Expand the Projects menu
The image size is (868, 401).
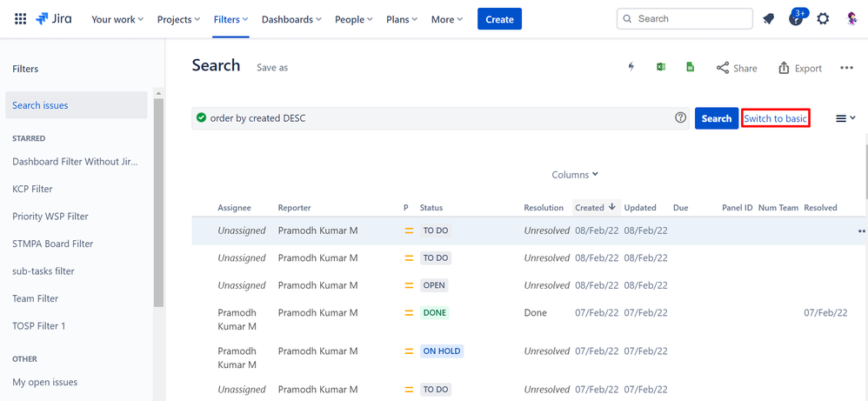click(178, 19)
